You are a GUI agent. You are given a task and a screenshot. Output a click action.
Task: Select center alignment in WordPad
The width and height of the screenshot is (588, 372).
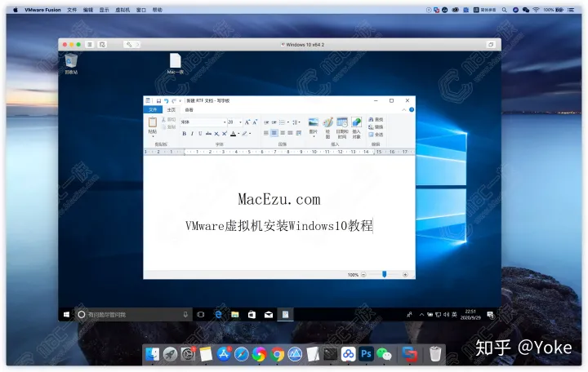point(274,133)
